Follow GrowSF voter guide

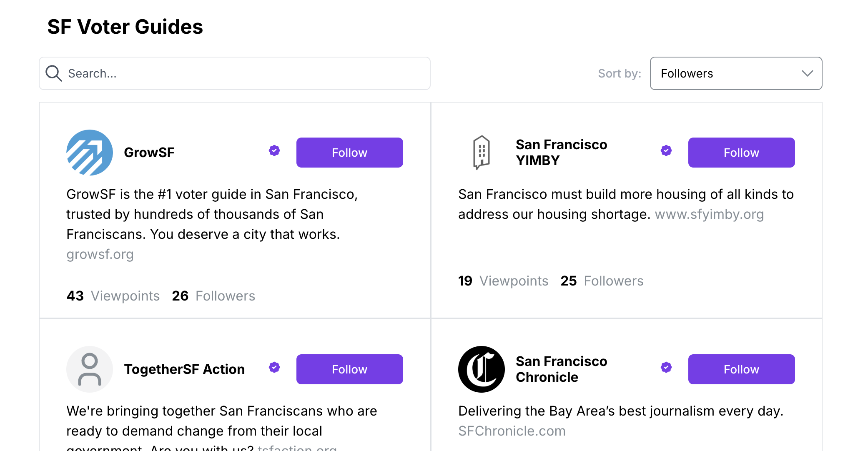click(x=350, y=152)
